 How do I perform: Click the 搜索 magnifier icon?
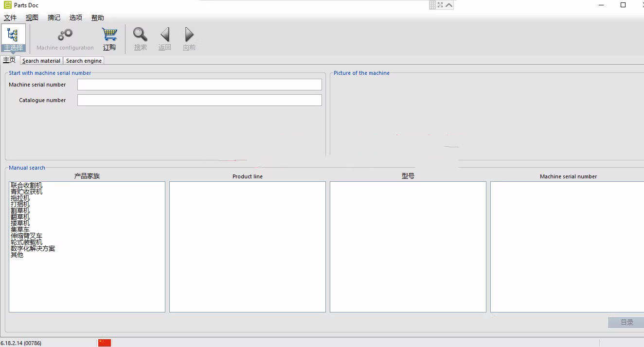pos(141,35)
